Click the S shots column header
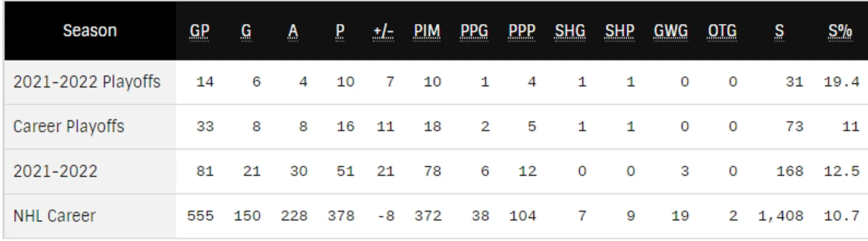The image size is (868, 241). [779, 31]
